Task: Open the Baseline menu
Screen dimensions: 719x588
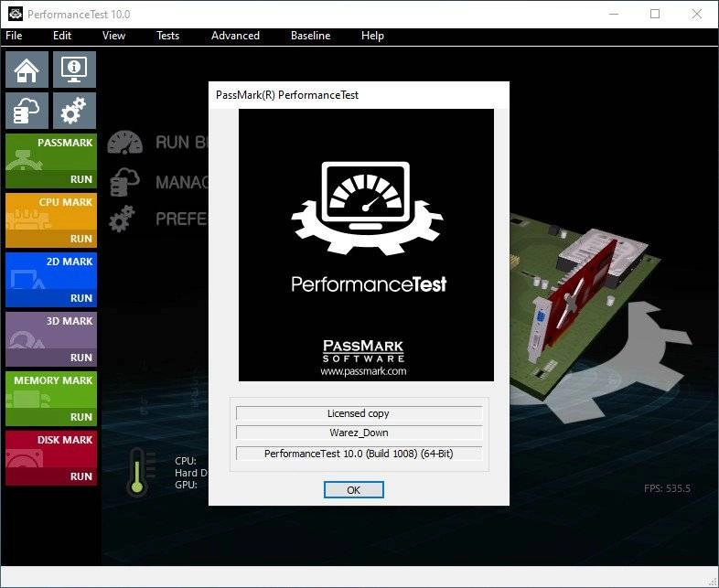Action: (x=310, y=36)
